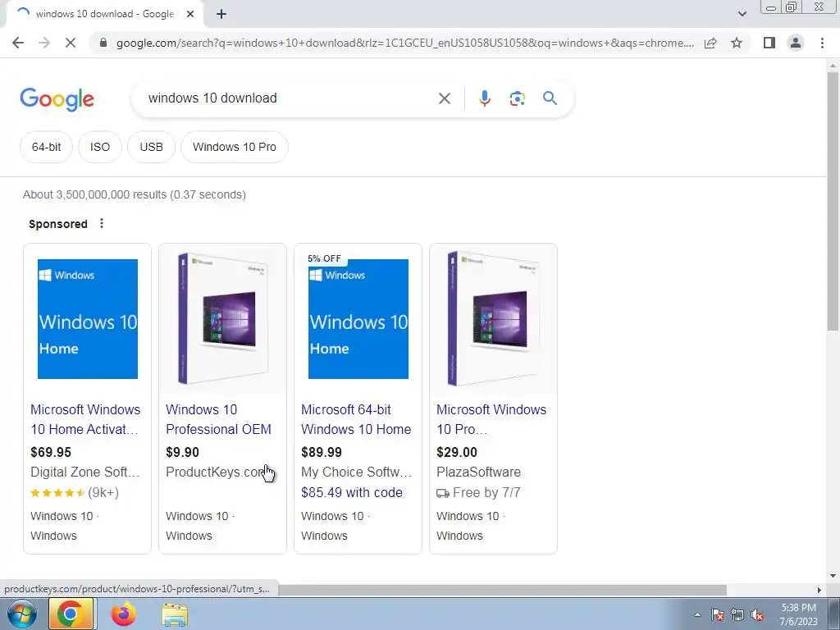
Task: Click the $29.00 price
Action: [456, 452]
